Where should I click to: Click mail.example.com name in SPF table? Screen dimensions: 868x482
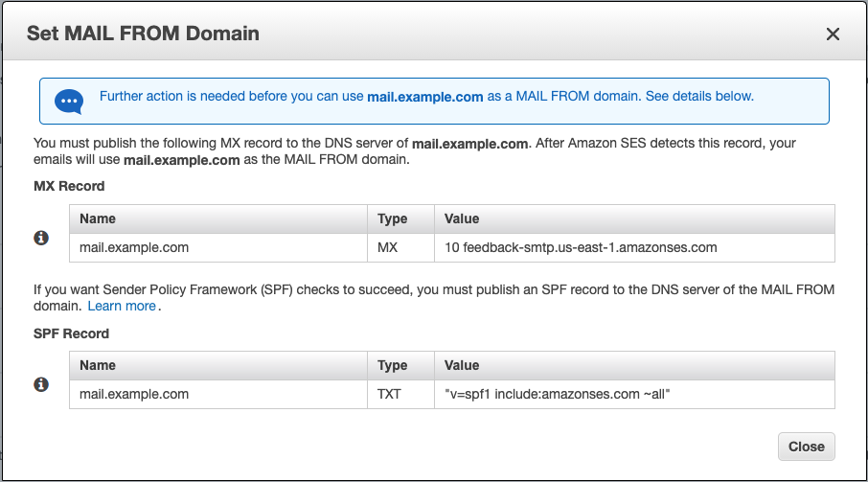pos(134,394)
